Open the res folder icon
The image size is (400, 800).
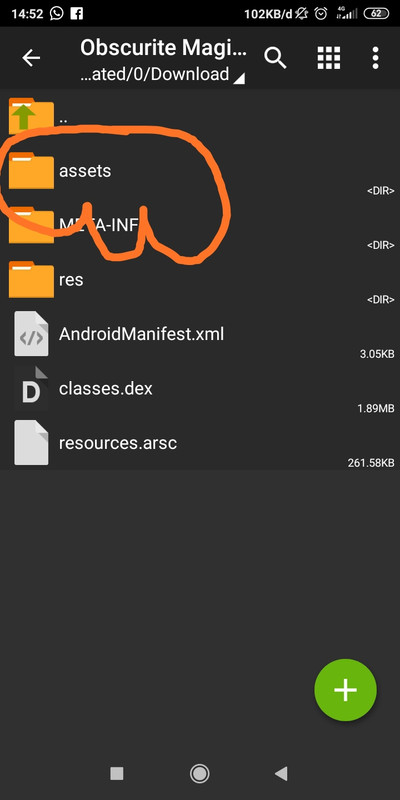(x=31, y=280)
